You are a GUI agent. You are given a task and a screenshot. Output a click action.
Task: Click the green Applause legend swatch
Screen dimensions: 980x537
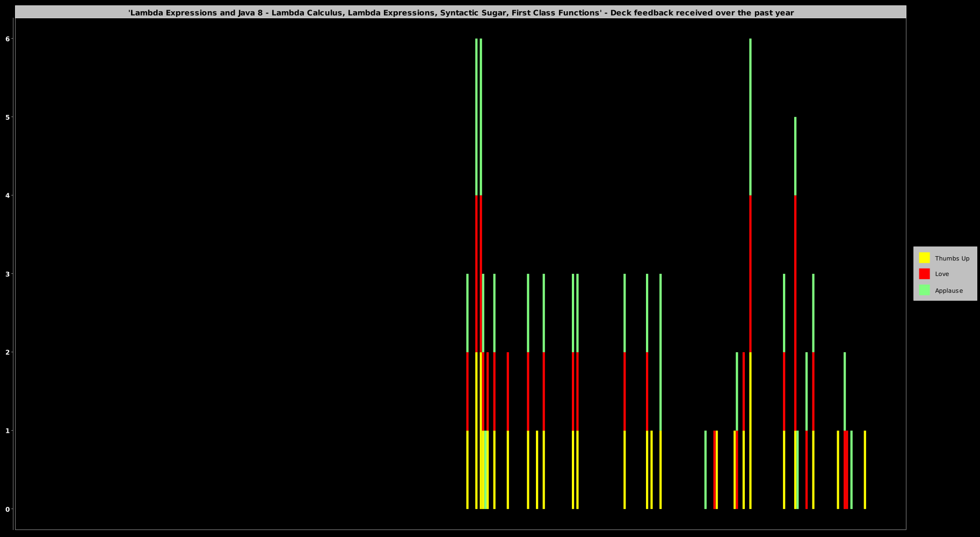[924, 290]
